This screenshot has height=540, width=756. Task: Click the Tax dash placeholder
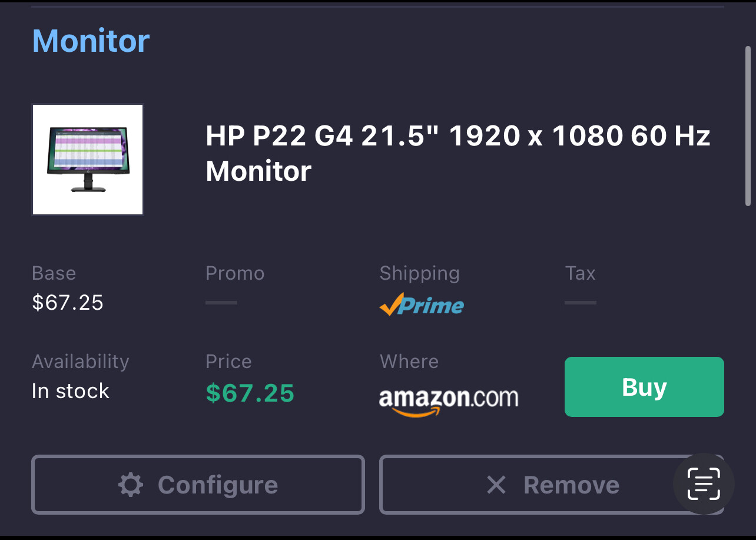point(581,303)
